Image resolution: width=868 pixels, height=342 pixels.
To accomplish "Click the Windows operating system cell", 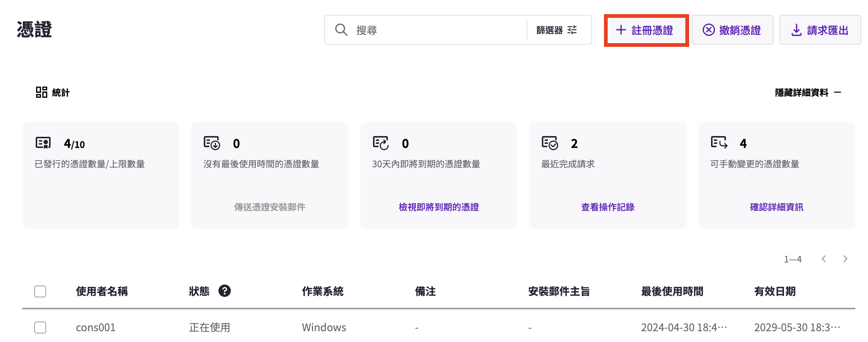I will (x=324, y=328).
